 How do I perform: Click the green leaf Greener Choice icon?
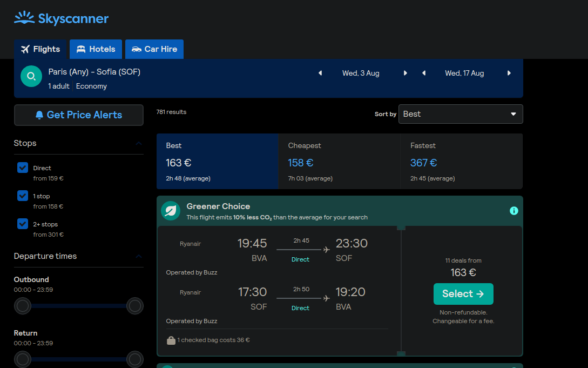click(171, 211)
